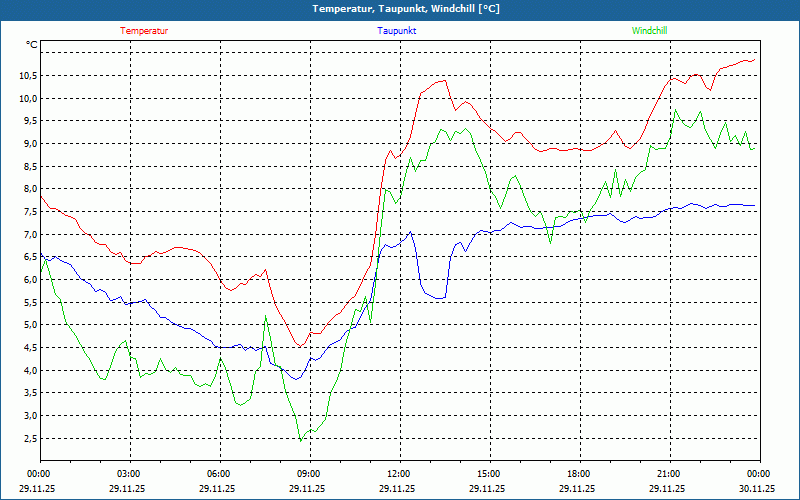Viewport: 800px width, 500px height.
Task: Select the 18:00 time axis label
Action: pyautogui.click(x=578, y=474)
